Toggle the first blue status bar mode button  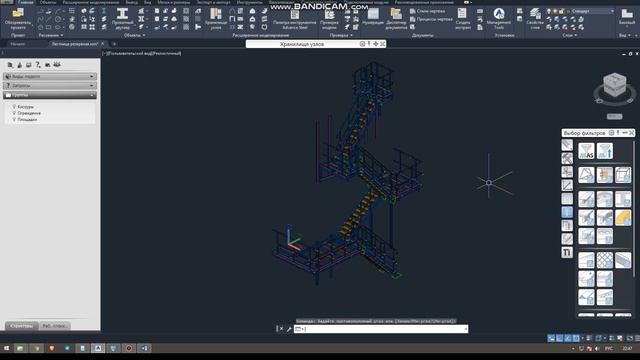(551, 338)
